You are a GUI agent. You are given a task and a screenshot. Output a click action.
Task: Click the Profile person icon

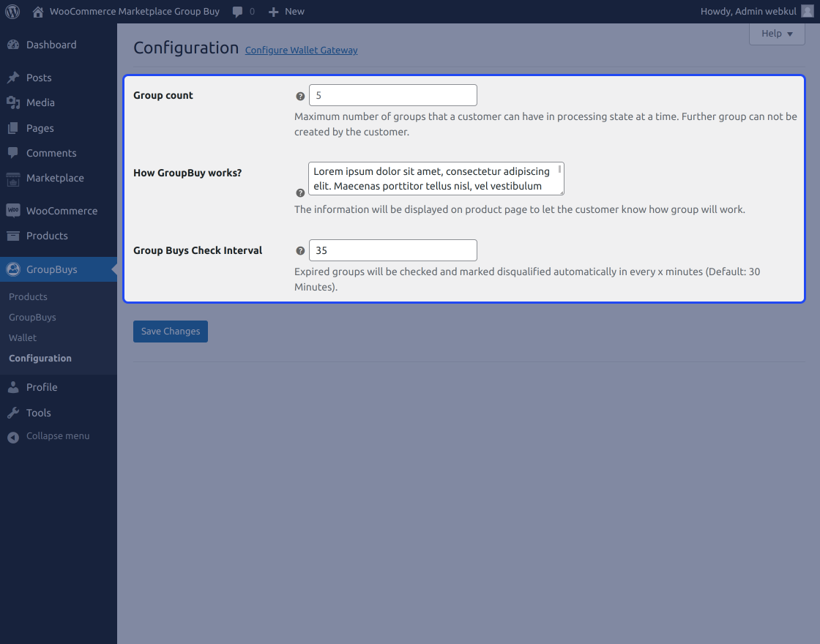pyautogui.click(x=13, y=387)
